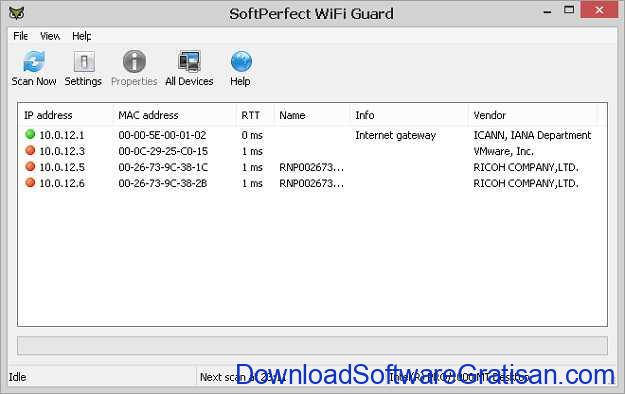The width and height of the screenshot is (625, 394).
Task: Select the red status dot for 10.0.12.3
Action: pyautogui.click(x=30, y=150)
